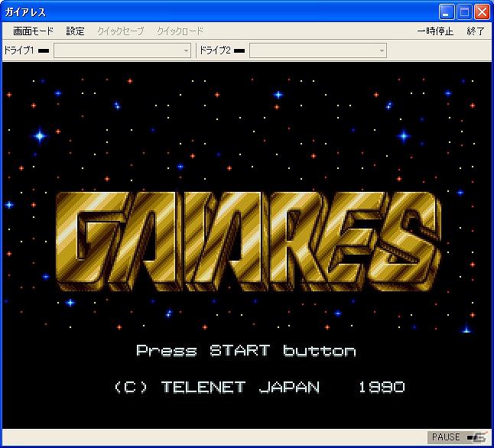The image size is (494, 448).
Task: Click the Press START button text
Action: tap(246, 351)
